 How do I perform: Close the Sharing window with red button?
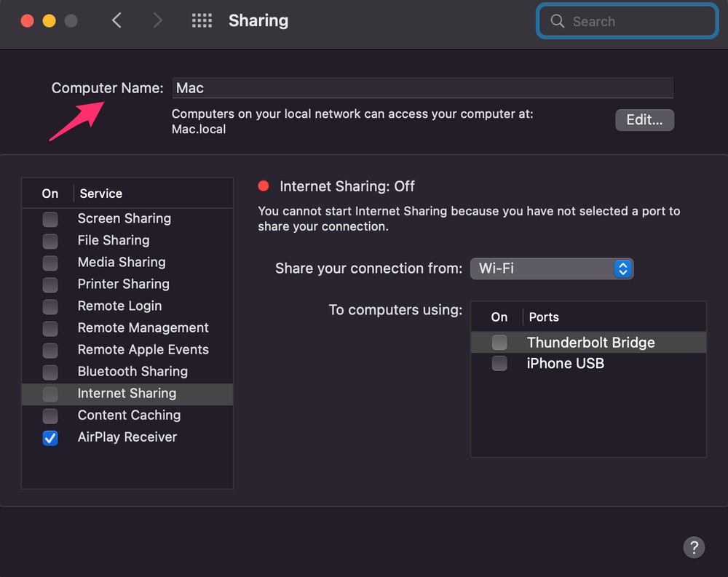coord(28,21)
